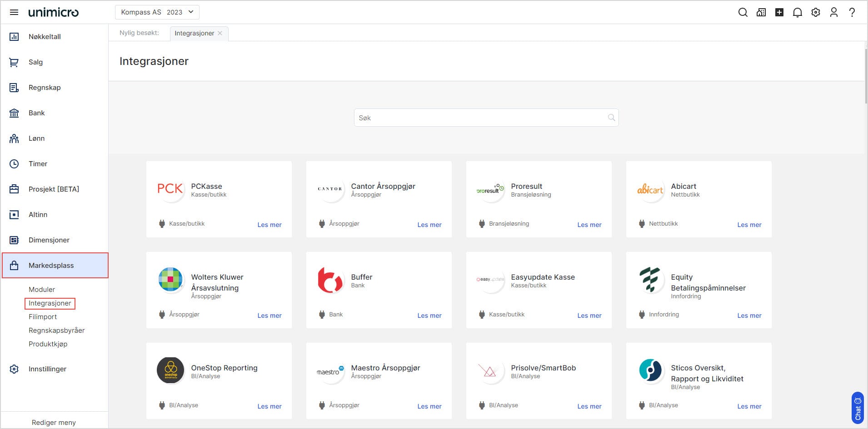Click the Bank building icon in sidebar

click(14, 113)
